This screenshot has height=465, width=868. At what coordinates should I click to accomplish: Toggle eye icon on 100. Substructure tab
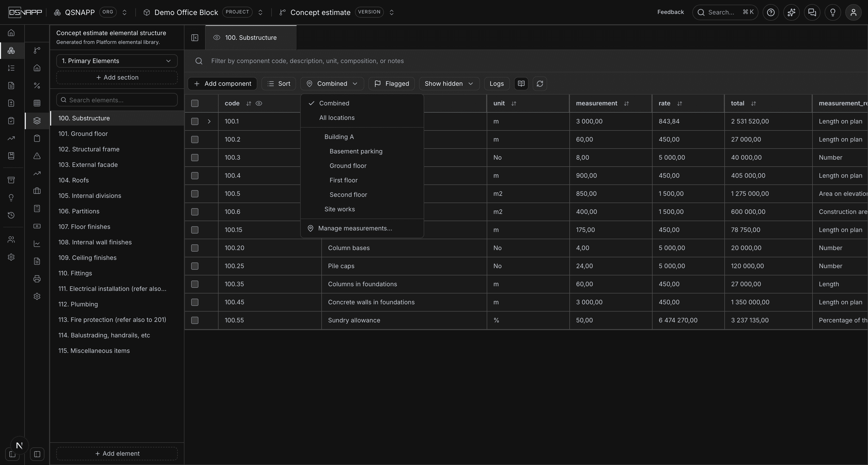[217, 38]
